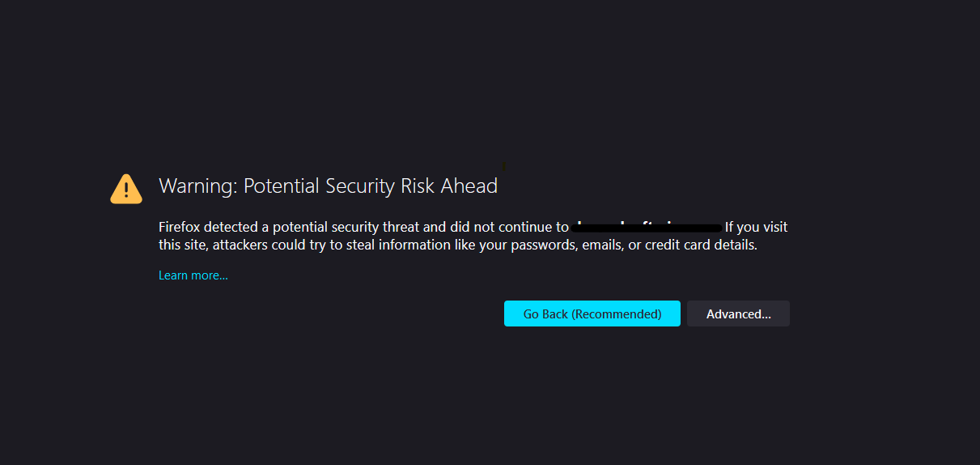This screenshot has width=980, height=465.
Task: Click "did not continue to" text
Action: click(x=509, y=228)
